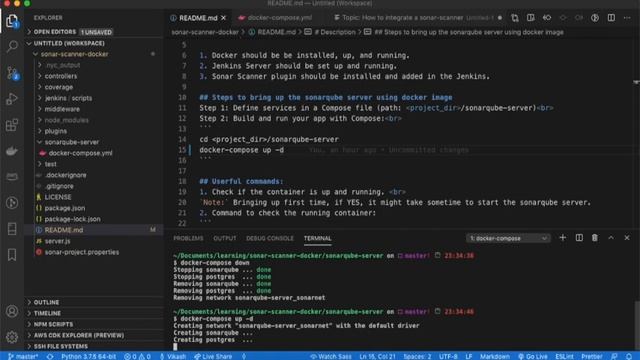
Task: Close the README.md editor tab
Action: pyautogui.click(x=223, y=18)
